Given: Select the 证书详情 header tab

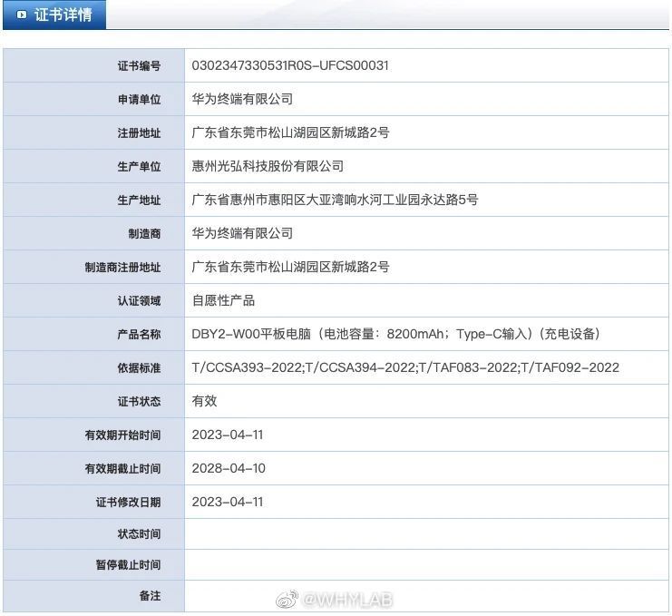Looking at the screenshot, I should pyautogui.click(x=54, y=15).
